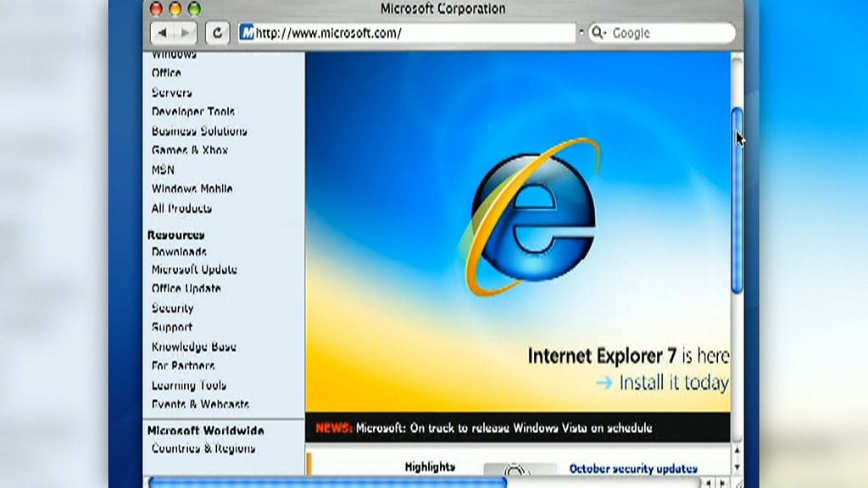The height and width of the screenshot is (488, 868).
Task: Click the 'Install it today' link
Action: 671,383
